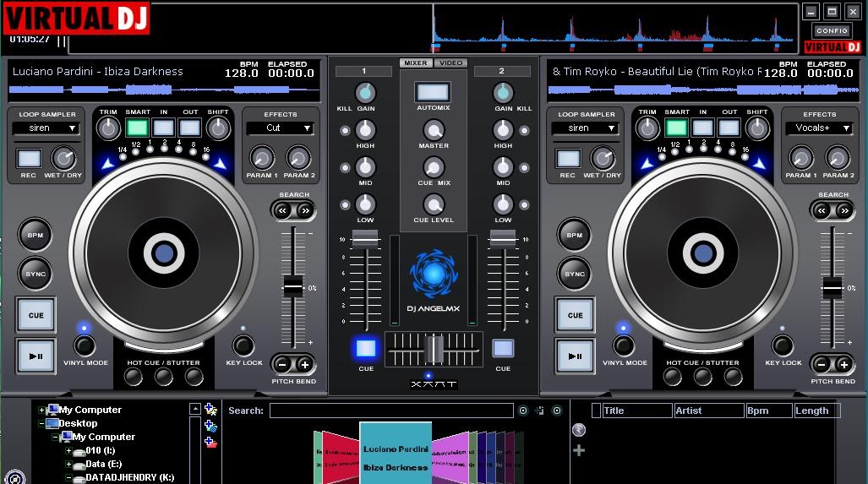Click left deck pitch bend plus
The image size is (868, 484).
pos(304,365)
